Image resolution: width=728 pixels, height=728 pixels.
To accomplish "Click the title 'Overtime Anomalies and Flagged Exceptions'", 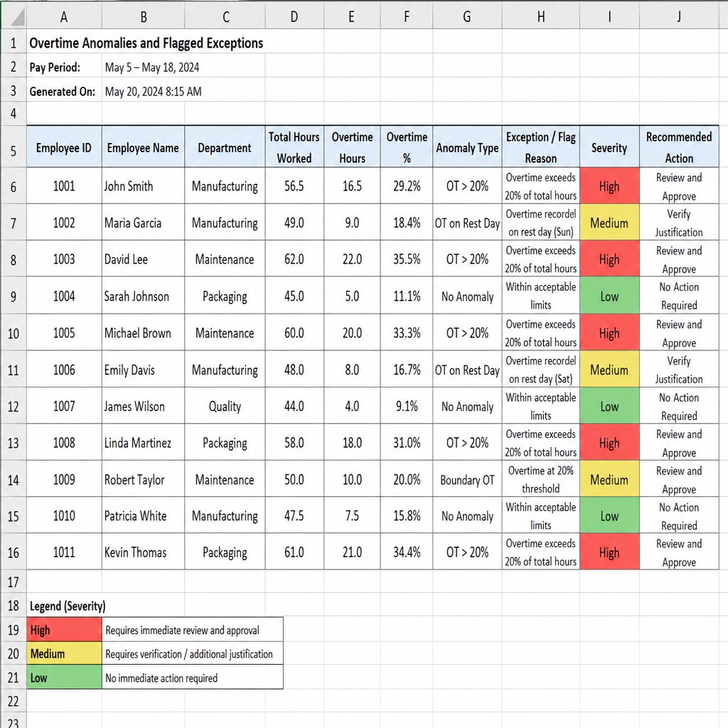I will click(x=146, y=43).
